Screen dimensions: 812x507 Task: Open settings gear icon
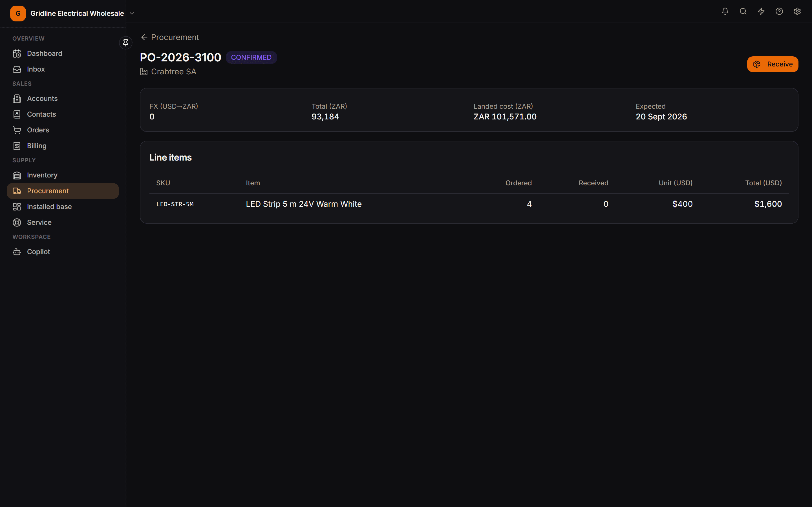click(797, 11)
